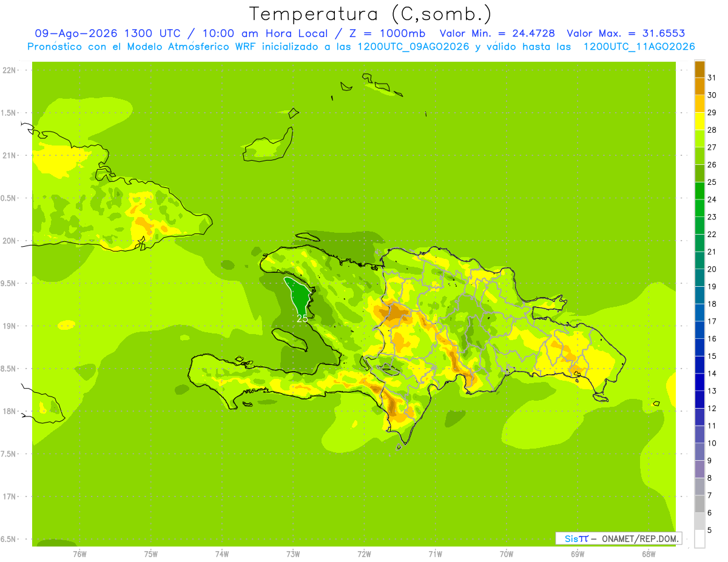The height and width of the screenshot is (562, 728).
Task: Click colorbar label 25 in the legend
Action: click(712, 182)
